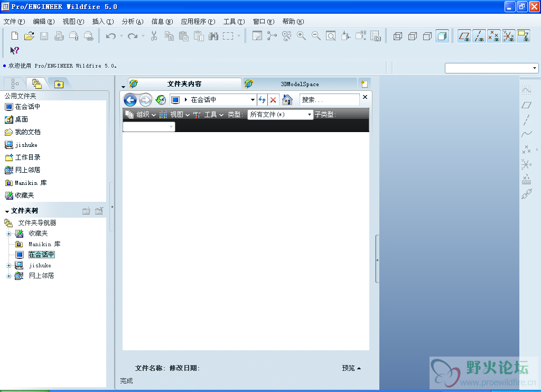Select 我的文档 in common folders
The height and width of the screenshot is (392, 541).
pos(23,132)
